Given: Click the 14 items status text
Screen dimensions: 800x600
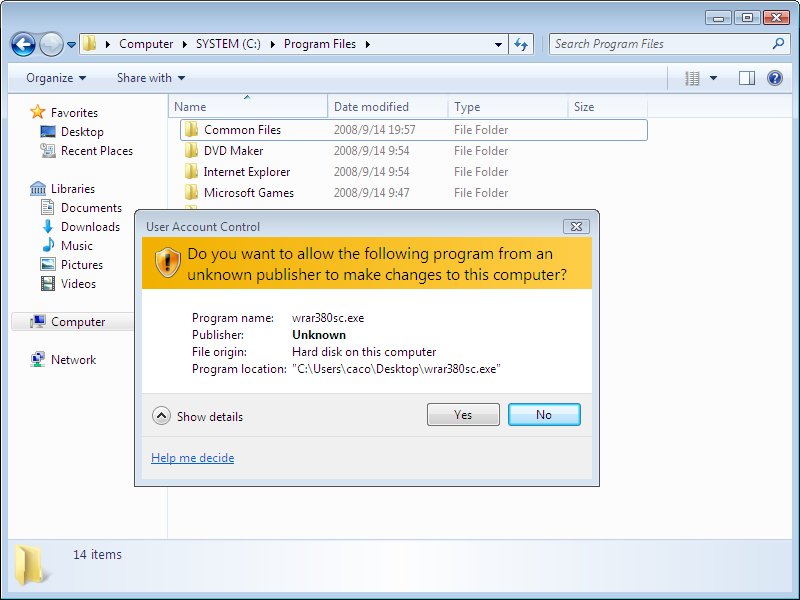Looking at the screenshot, I should pyautogui.click(x=97, y=554).
